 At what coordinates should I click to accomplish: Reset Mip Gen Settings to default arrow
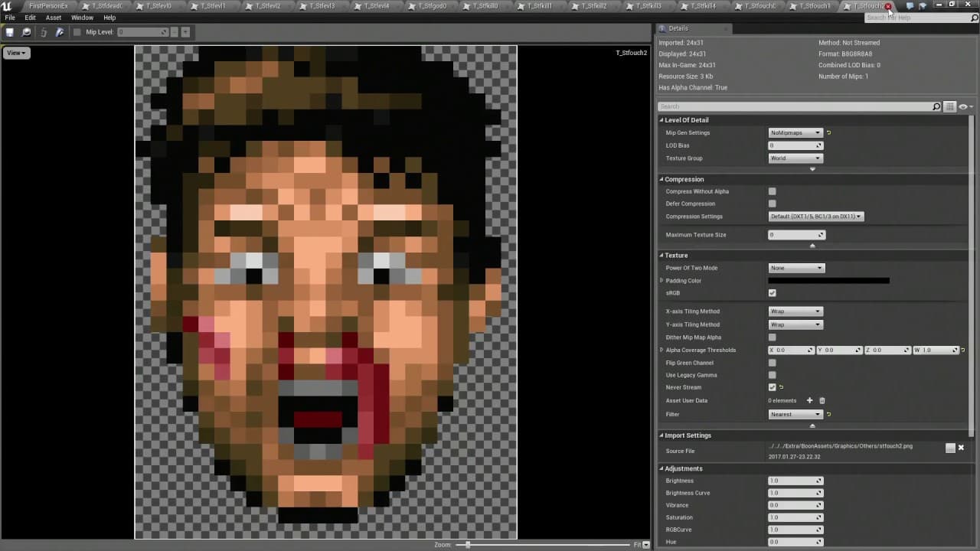coord(828,133)
